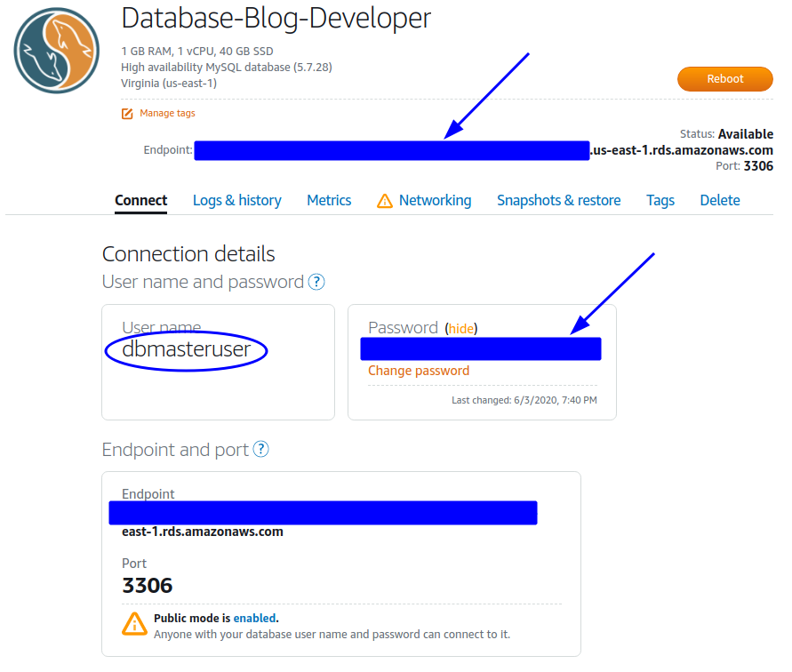Screen dimensions: 792x672
Task: Click the High availability MySQL database (5.7.28) text
Action: tap(227, 68)
